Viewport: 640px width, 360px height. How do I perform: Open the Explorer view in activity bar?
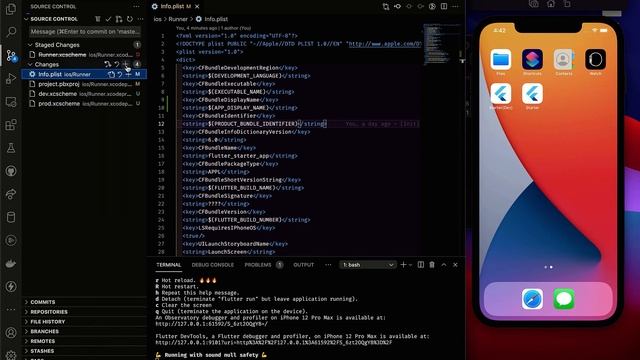point(11,9)
